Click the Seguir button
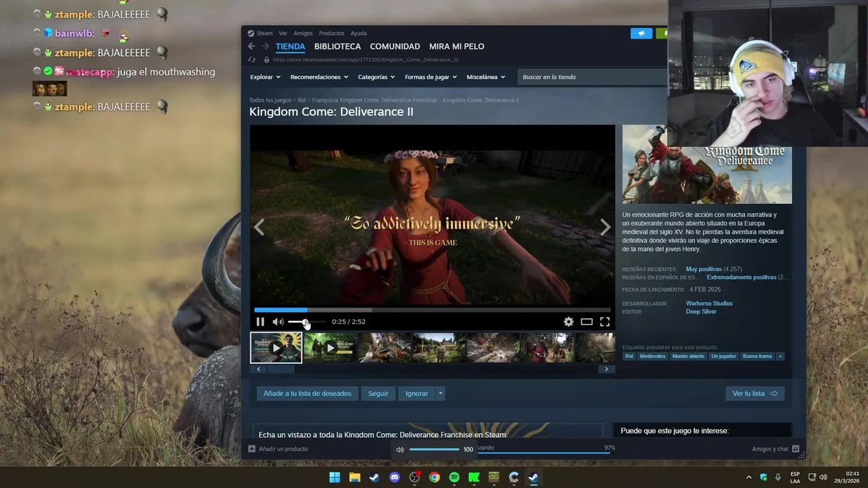The width and height of the screenshot is (868, 488). (378, 394)
